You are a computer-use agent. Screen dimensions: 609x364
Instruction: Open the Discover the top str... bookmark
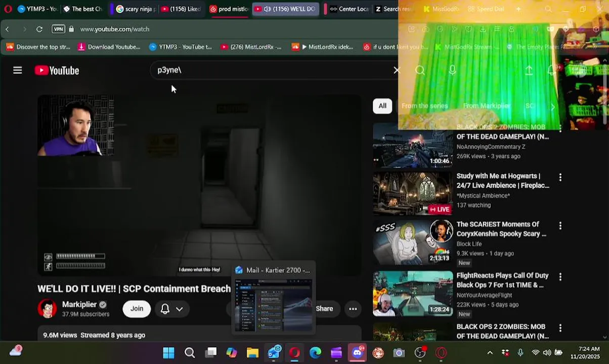pos(38,47)
